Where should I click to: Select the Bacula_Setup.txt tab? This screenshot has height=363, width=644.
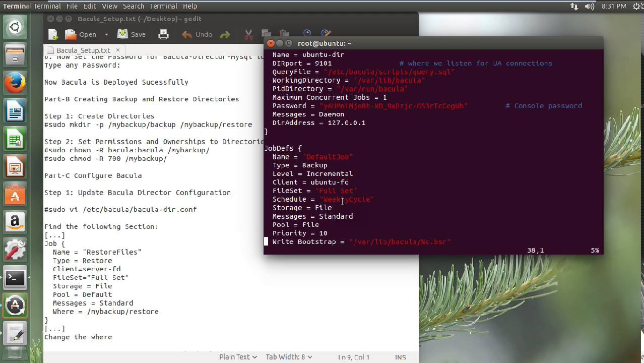point(83,50)
